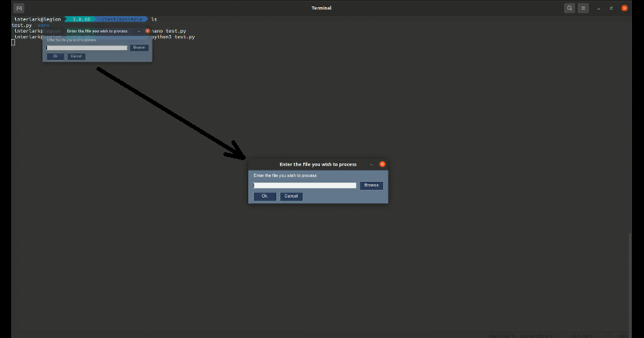
Task: Confirm with Ok in the larger dialog
Action: point(264,196)
